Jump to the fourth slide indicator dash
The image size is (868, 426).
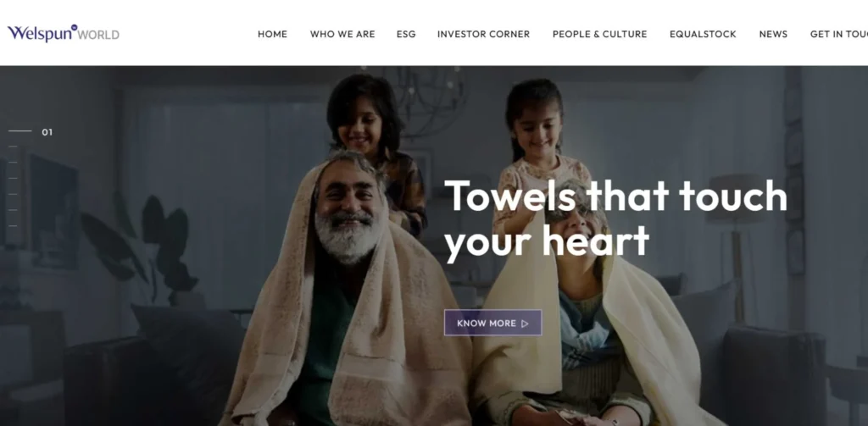click(x=13, y=178)
